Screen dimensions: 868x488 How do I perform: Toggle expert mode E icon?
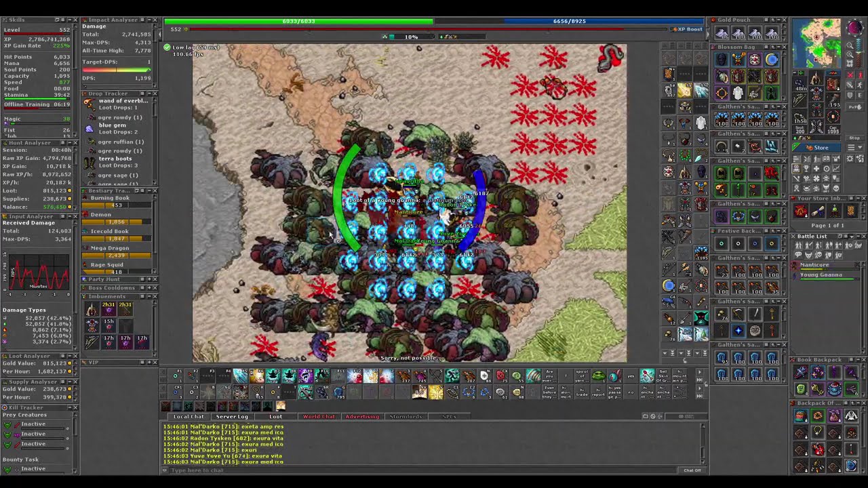pos(861,95)
